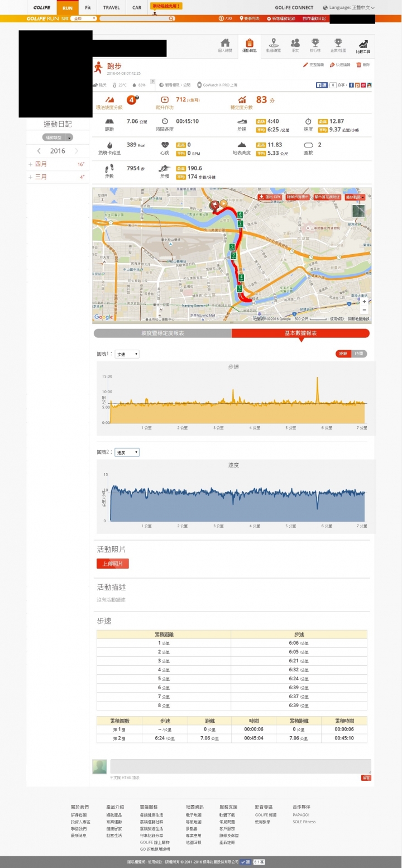The height and width of the screenshot is (868, 402).
Task: Open 個人總覽 house icon tab
Action: (224, 46)
